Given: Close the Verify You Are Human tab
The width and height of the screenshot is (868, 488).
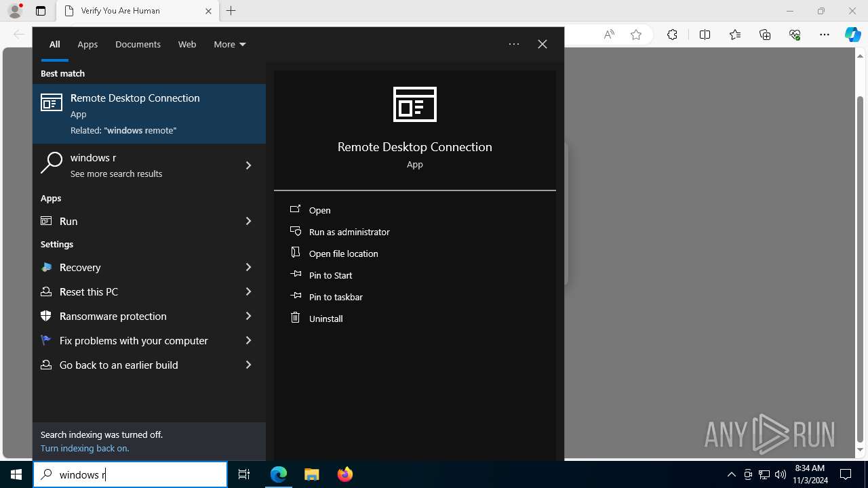Looking at the screenshot, I should [208, 11].
